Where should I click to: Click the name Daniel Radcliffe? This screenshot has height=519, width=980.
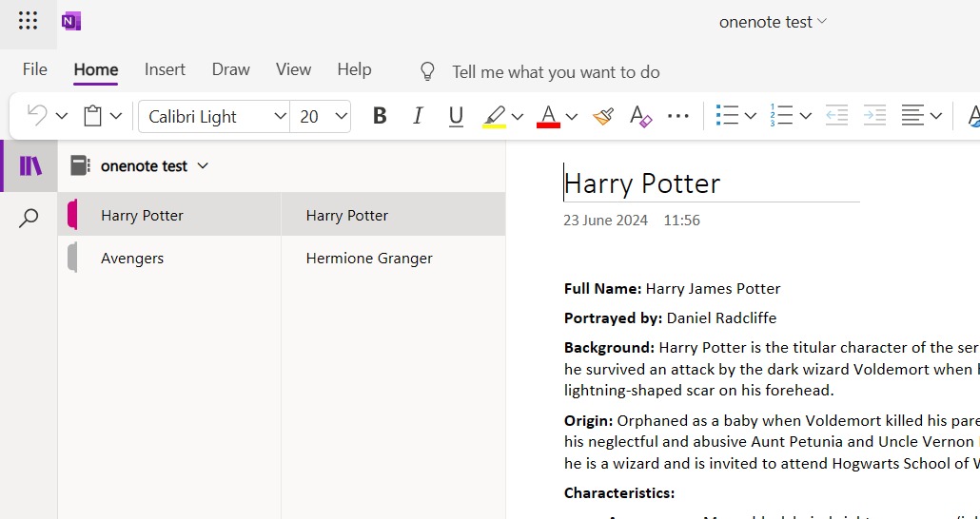coord(721,317)
